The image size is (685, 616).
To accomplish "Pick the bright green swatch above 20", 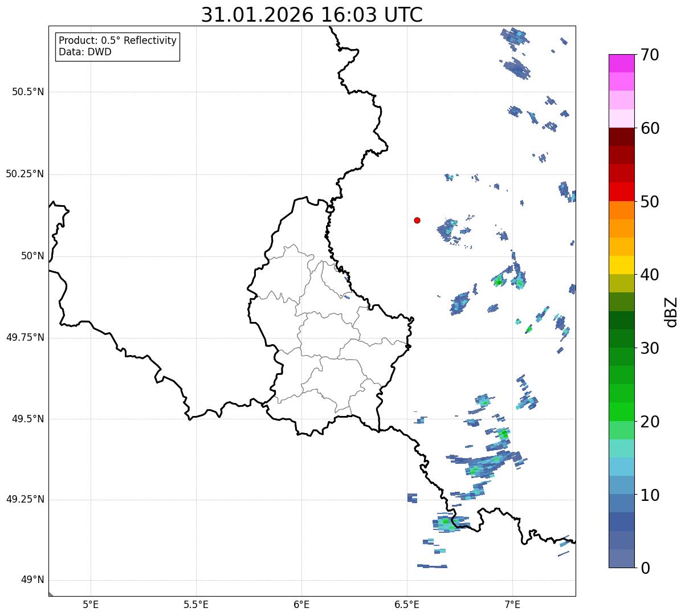I will 622,412.
